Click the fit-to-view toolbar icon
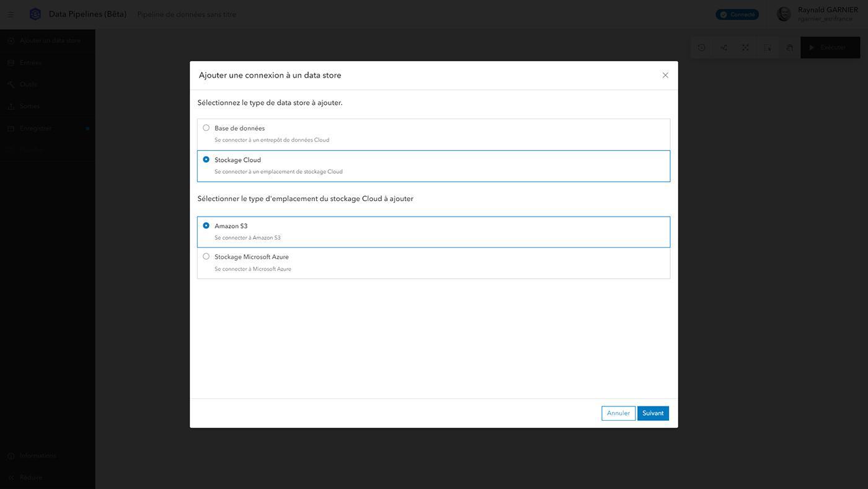The height and width of the screenshot is (489, 868). 745,48
